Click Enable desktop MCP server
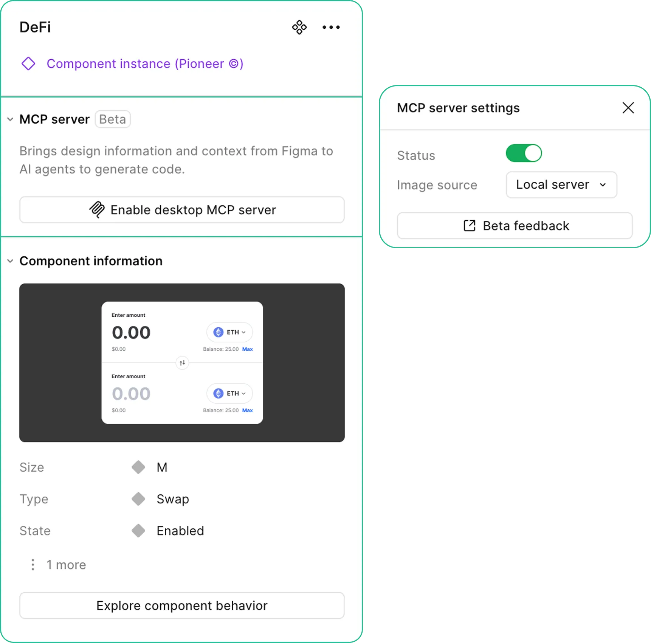The height and width of the screenshot is (644, 651). coord(182,210)
